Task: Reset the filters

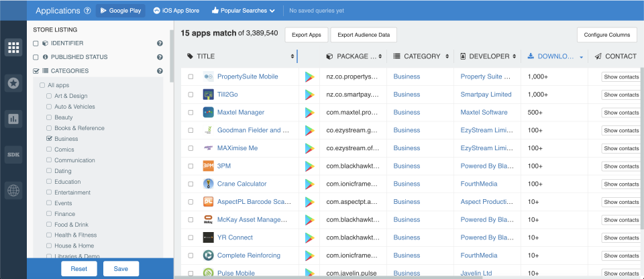Action: (79, 269)
